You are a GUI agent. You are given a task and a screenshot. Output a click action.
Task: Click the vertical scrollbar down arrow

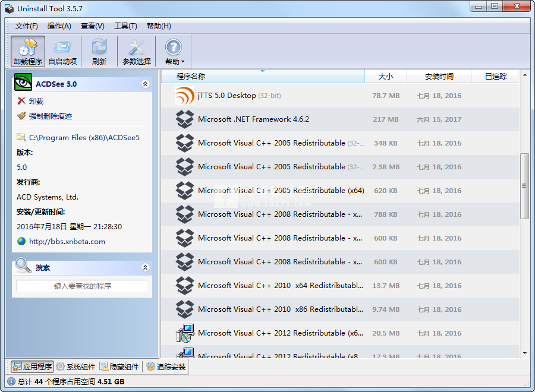[524, 354]
